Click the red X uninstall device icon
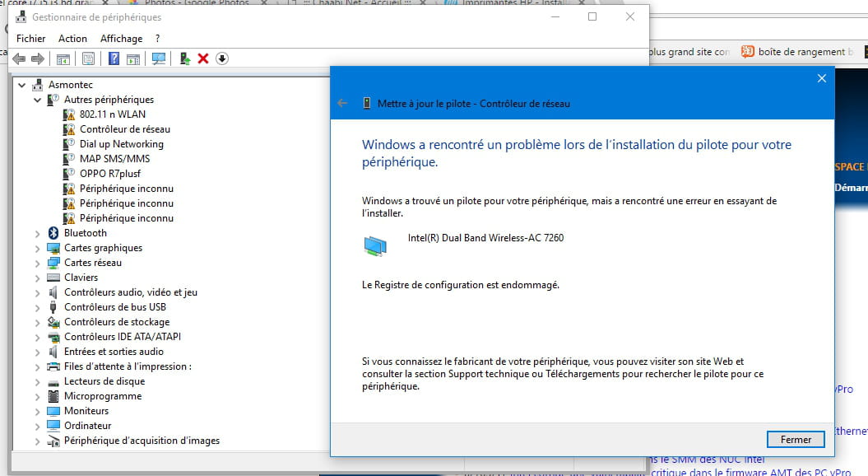 (203, 58)
